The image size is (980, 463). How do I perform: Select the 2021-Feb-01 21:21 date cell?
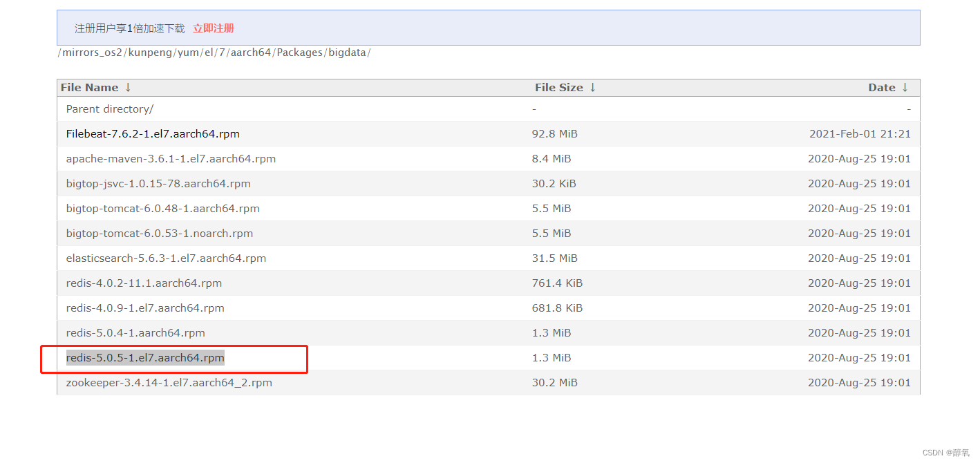click(x=860, y=134)
